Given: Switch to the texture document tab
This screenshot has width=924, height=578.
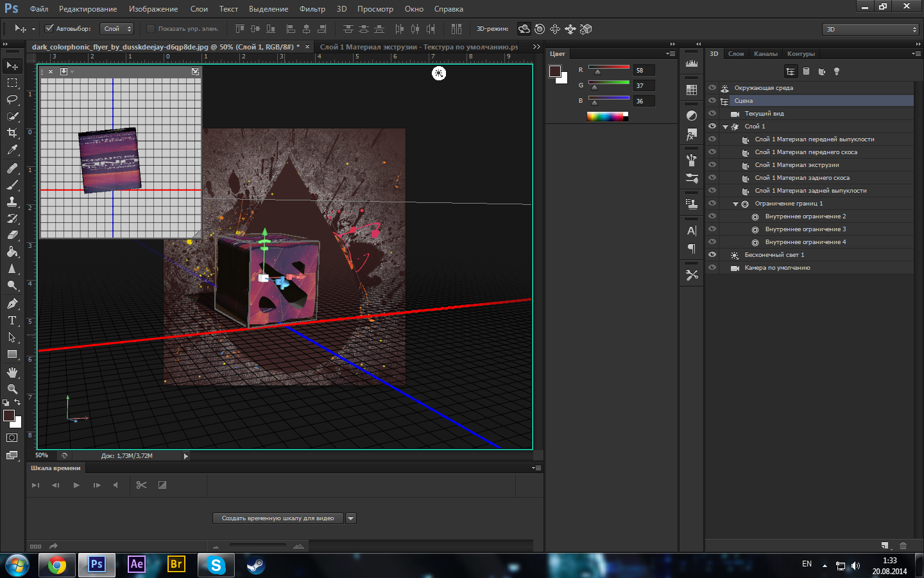Looking at the screenshot, I should pyautogui.click(x=419, y=47).
